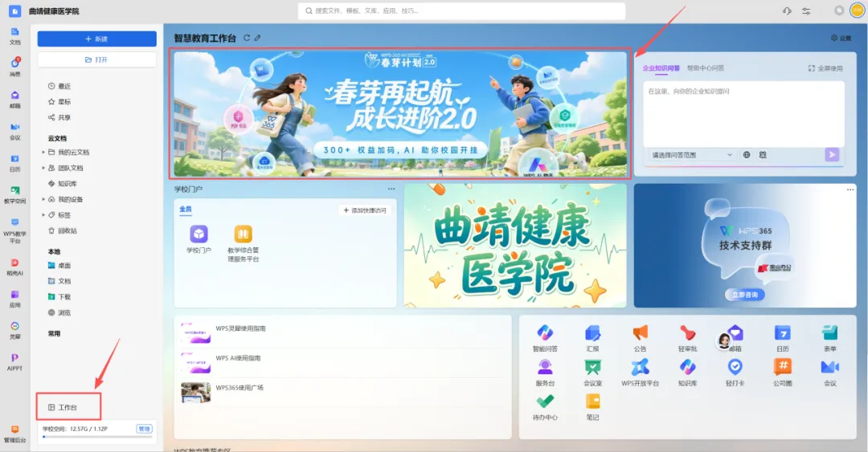Open 设置 in the workbench header
Screen dimensions: 868x452
(x=841, y=39)
